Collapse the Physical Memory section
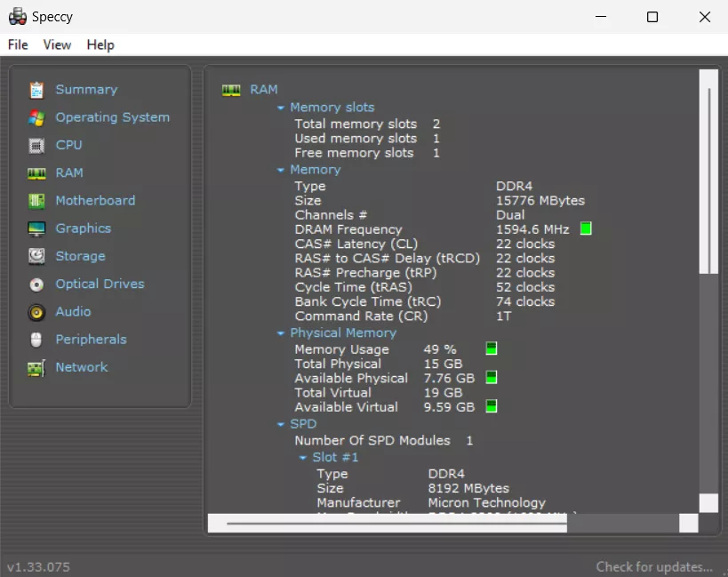Viewport: 728px width, 577px height. pyautogui.click(x=281, y=333)
